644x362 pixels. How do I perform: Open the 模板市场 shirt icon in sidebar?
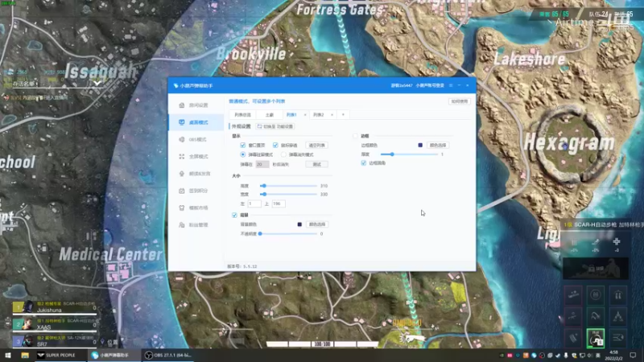pyautogui.click(x=182, y=208)
